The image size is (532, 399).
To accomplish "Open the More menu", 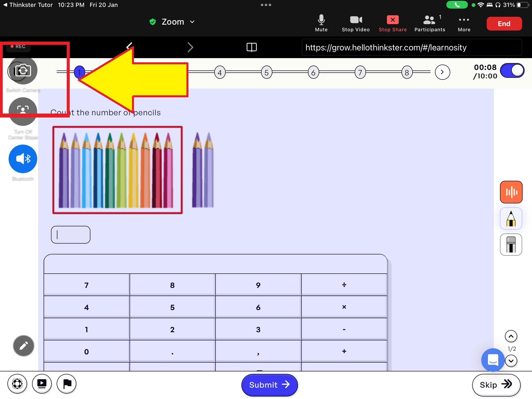I will click(464, 23).
